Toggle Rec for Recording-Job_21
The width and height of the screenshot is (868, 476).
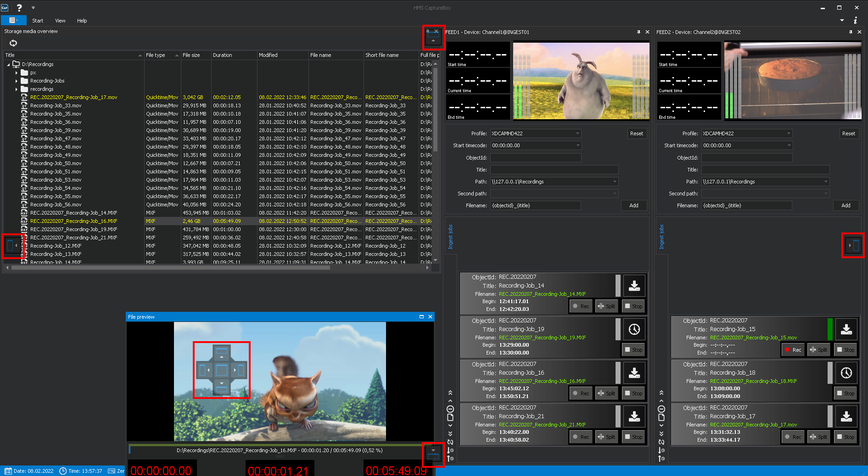(x=581, y=437)
